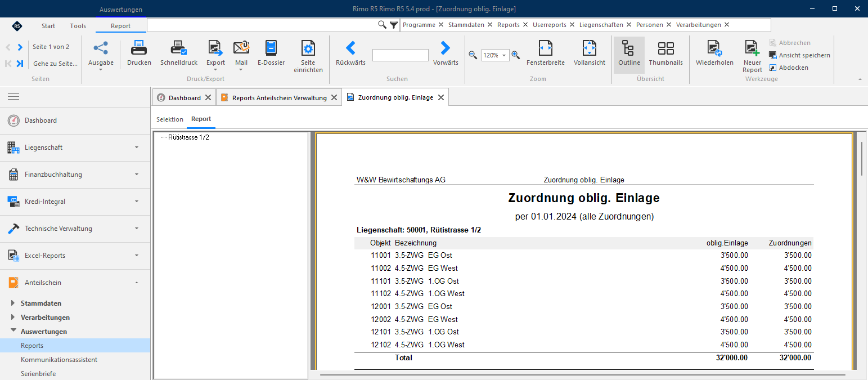
Task: Click the filter funnel icon
Action: (x=394, y=25)
